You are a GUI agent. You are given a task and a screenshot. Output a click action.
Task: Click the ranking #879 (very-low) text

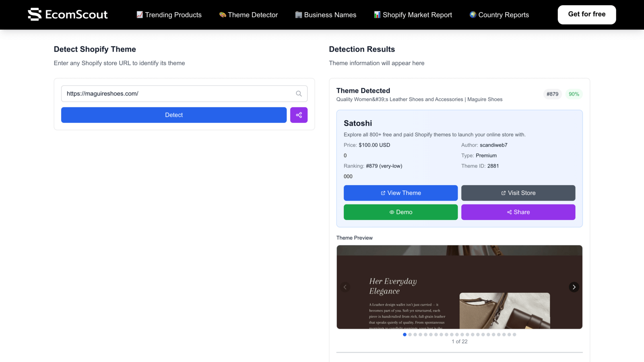point(384,166)
